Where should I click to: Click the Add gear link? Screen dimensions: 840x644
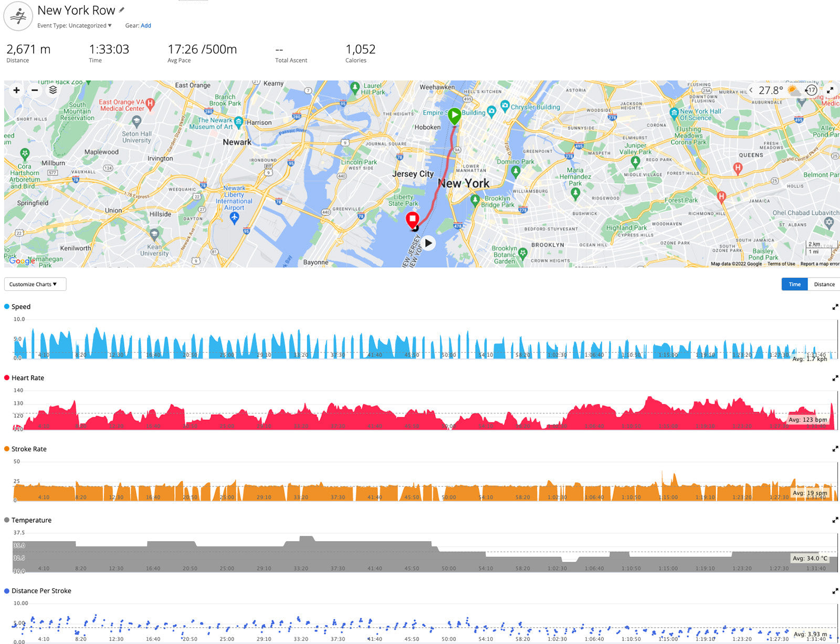point(146,26)
